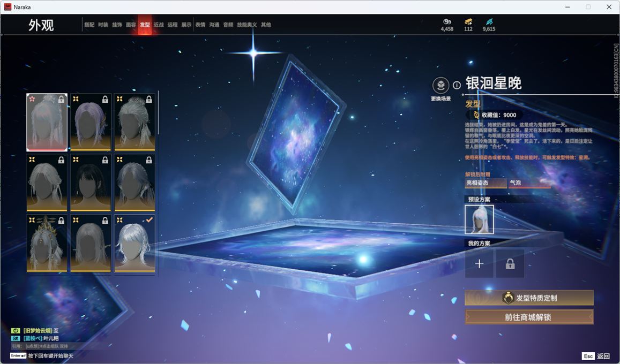
Task: Select the highlighted 发型 tab
Action: click(145, 25)
